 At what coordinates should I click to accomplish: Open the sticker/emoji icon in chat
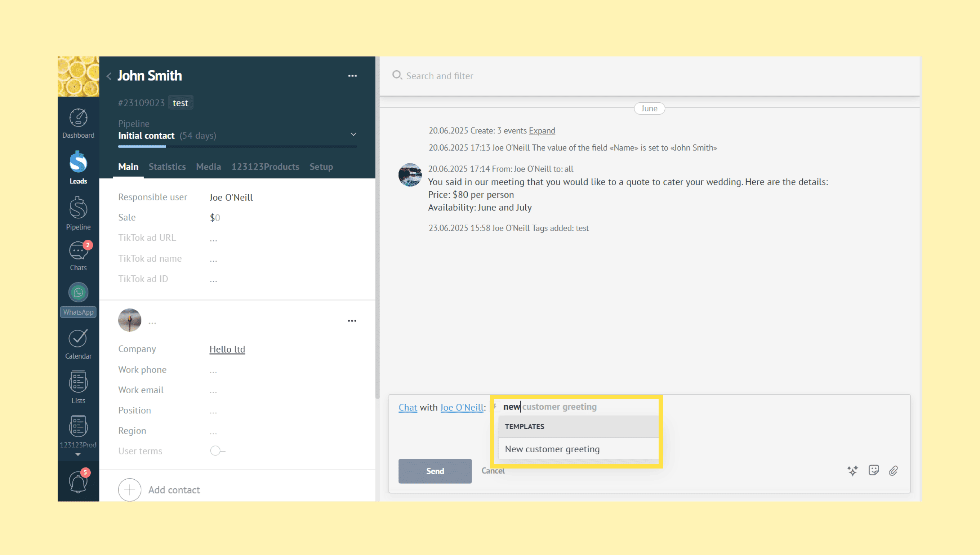pyautogui.click(x=873, y=470)
